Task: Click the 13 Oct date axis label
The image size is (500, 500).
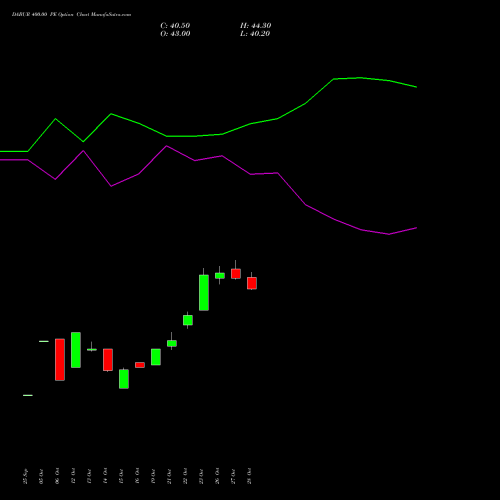Action: tap(89, 476)
